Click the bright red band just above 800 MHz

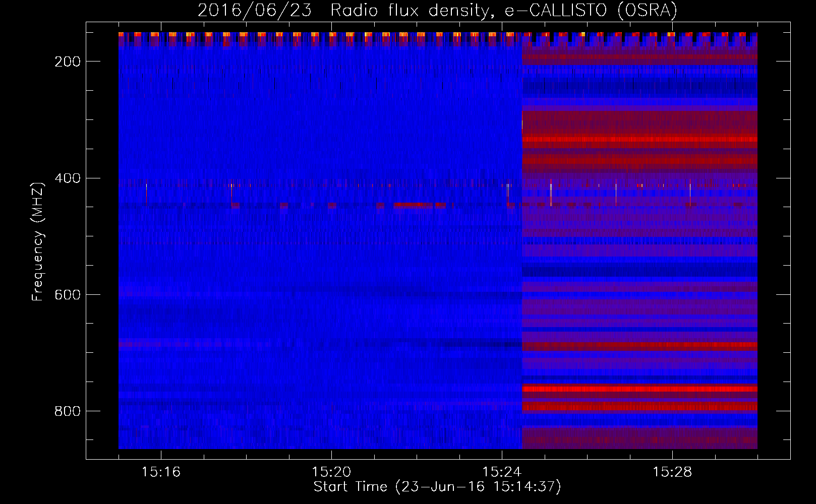pyautogui.click(x=639, y=389)
